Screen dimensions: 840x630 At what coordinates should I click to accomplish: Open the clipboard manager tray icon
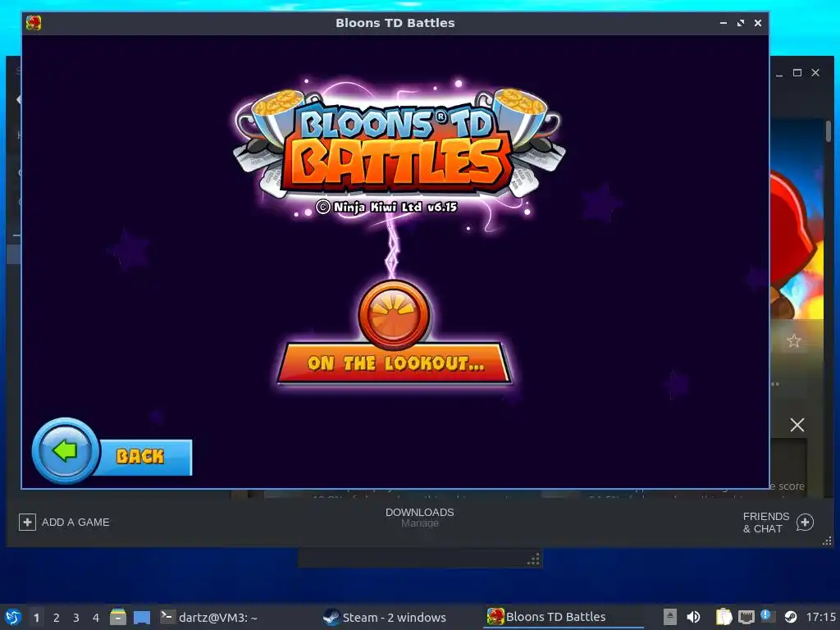[x=724, y=617]
